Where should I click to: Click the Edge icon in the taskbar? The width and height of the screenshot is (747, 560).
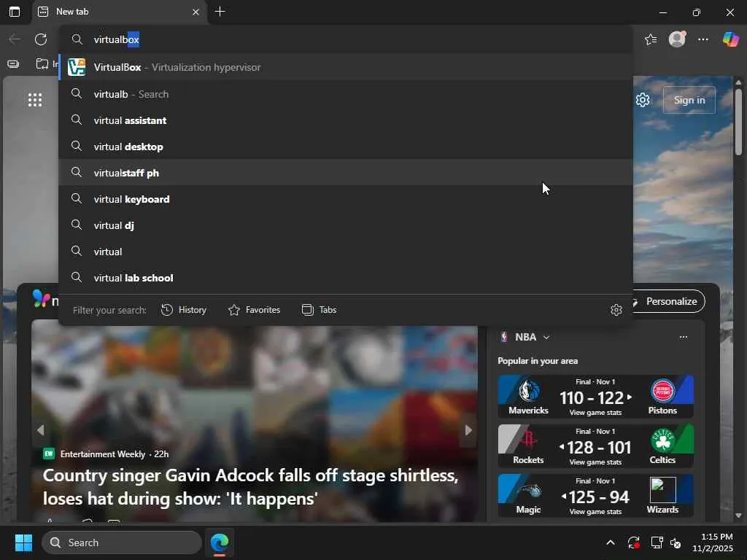click(220, 542)
